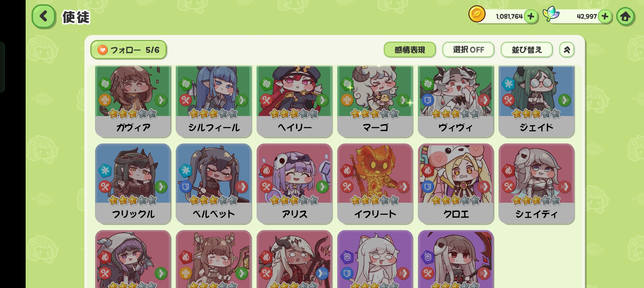Screen dimensions: 644x288
Task: Open the 並び替え sort options
Action: point(527,50)
